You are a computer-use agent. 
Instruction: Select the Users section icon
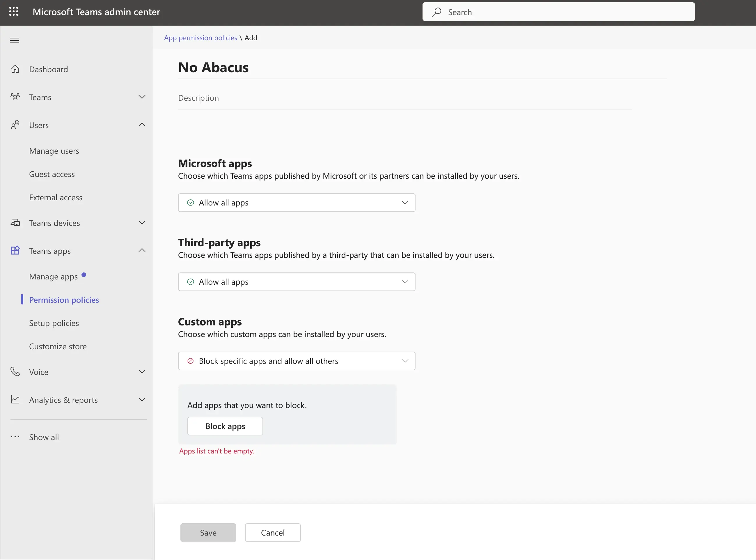15,125
